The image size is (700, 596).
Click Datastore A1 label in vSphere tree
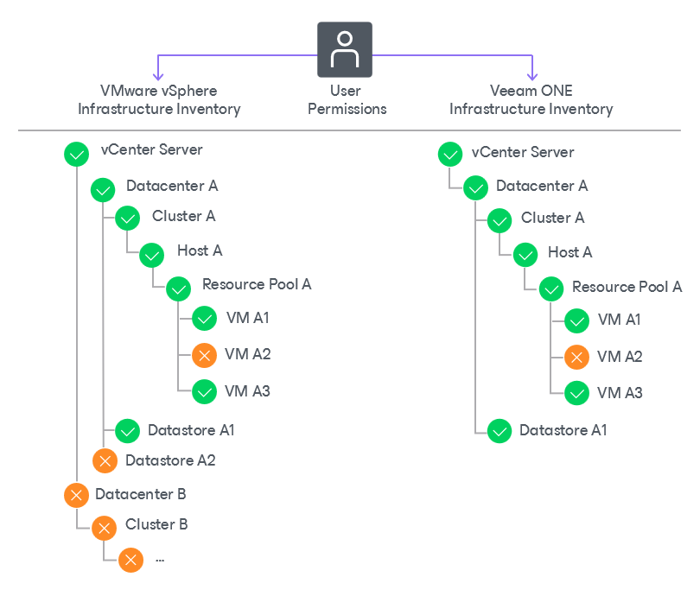pyautogui.click(x=191, y=430)
